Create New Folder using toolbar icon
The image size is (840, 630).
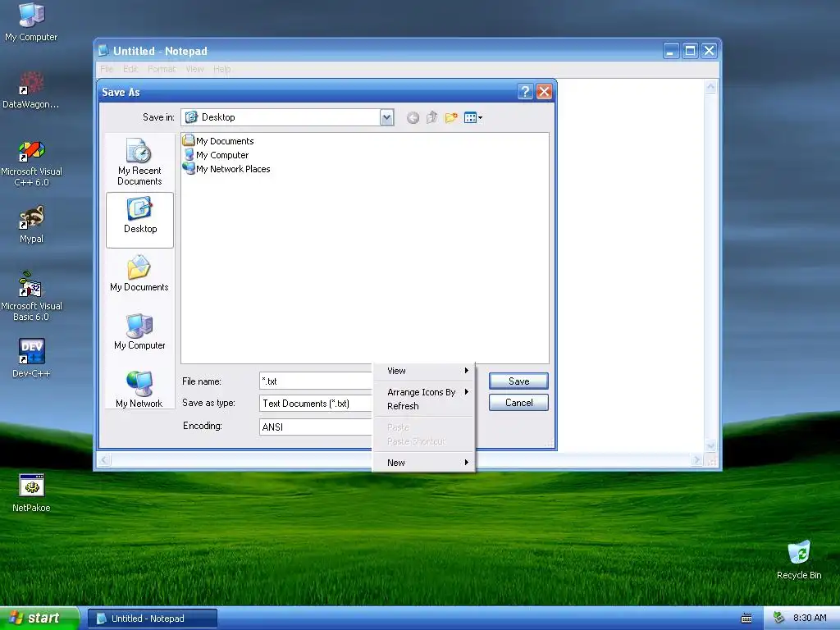tap(451, 117)
